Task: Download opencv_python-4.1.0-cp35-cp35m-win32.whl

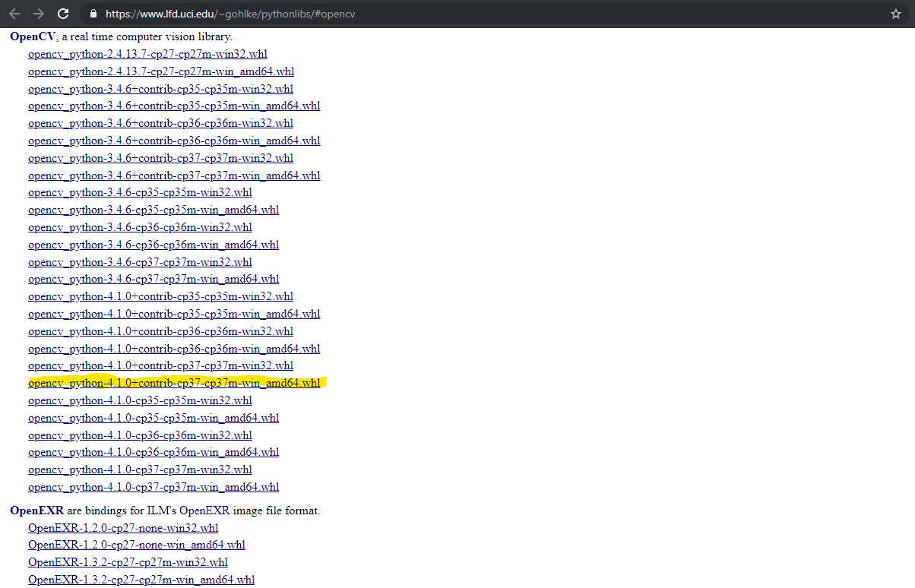Action: tap(140, 400)
